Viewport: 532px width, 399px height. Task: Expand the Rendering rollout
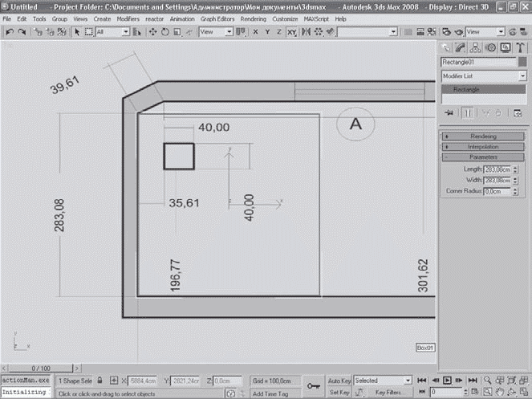(483, 136)
